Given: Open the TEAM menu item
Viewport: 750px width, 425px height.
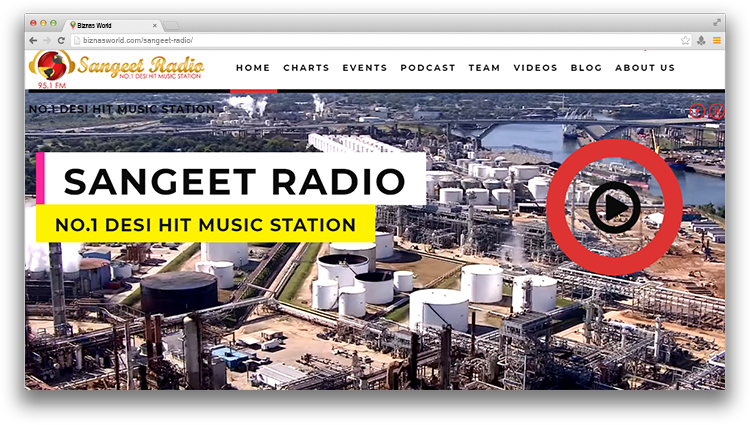Looking at the screenshot, I should tap(485, 68).
